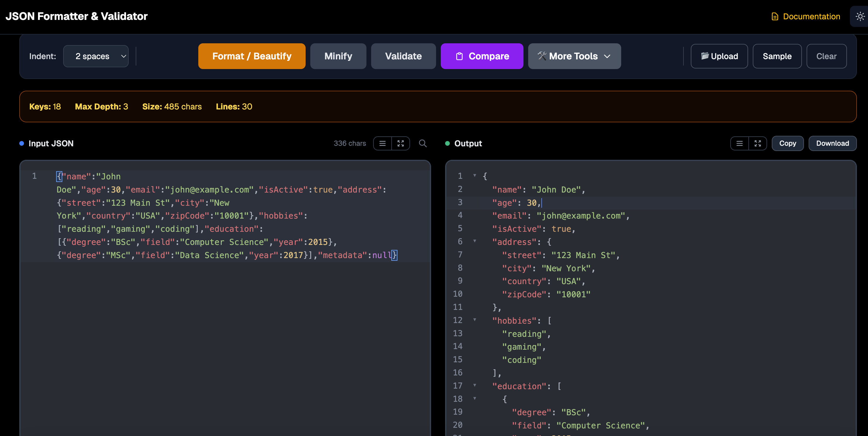Screen dimensions: 868x436
Task: Collapse the hobbies array in the Output
Action: [475, 320]
